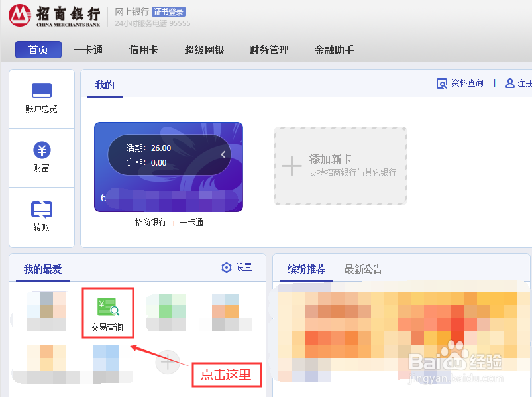This screenshot has width=532, height=397.
Task: Go to 首页 tab
Action: coord(38,50)
